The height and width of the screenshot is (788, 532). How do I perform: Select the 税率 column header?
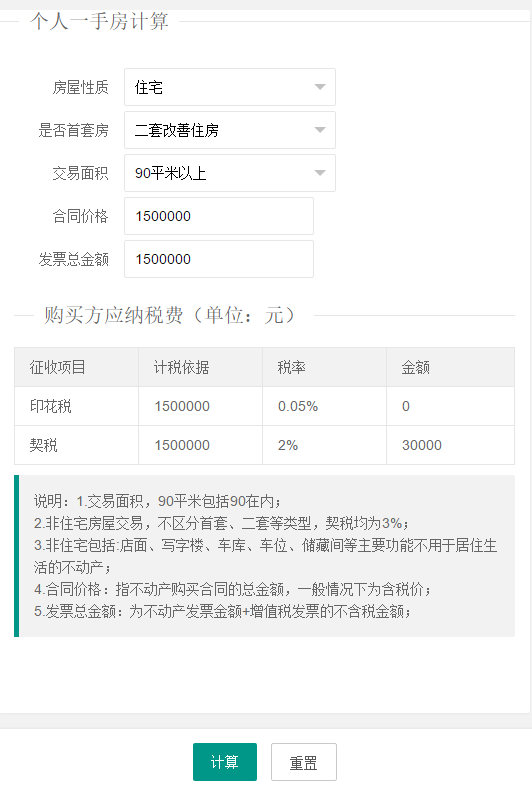pyautogui.click(x=325, y=367)
